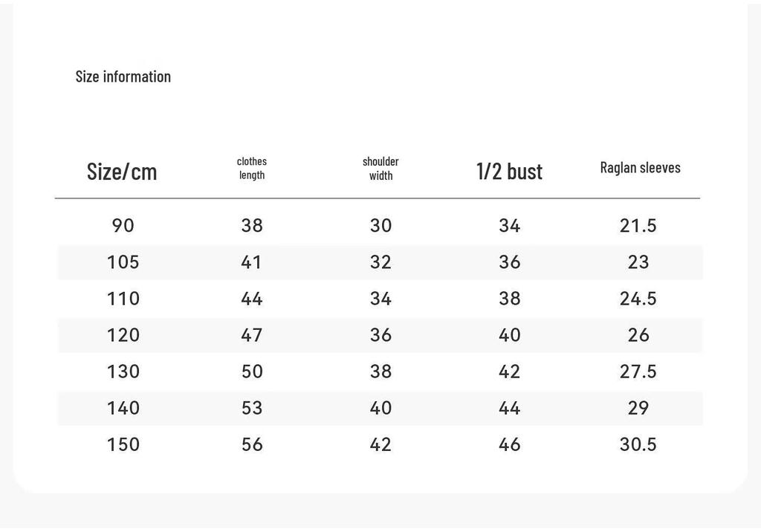Click the clothes length column header

click(x=252, y=168)
